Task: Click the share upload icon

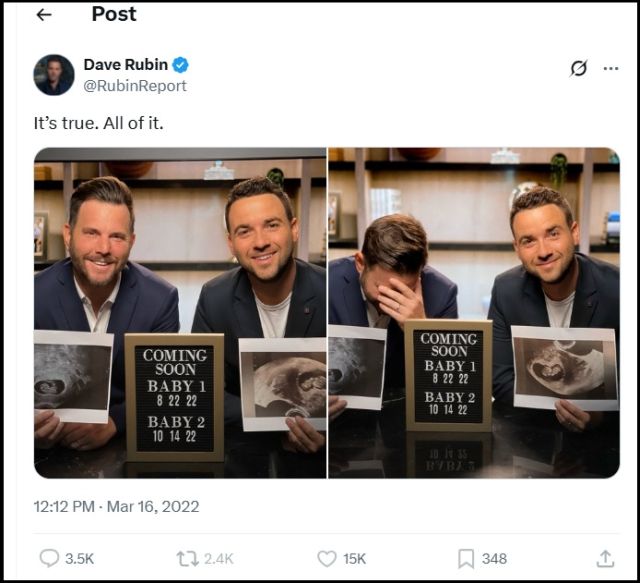Action: [605, 558]
